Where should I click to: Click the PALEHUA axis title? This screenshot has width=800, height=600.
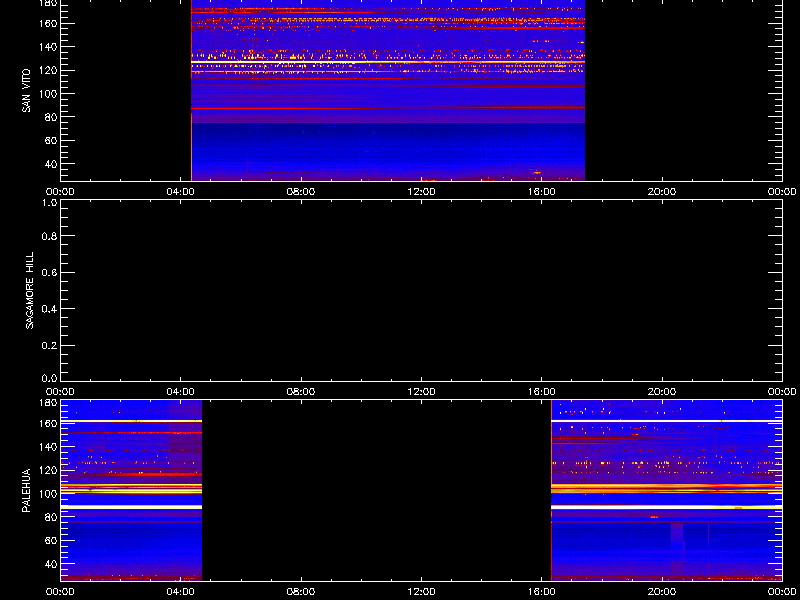coord(26,491)
